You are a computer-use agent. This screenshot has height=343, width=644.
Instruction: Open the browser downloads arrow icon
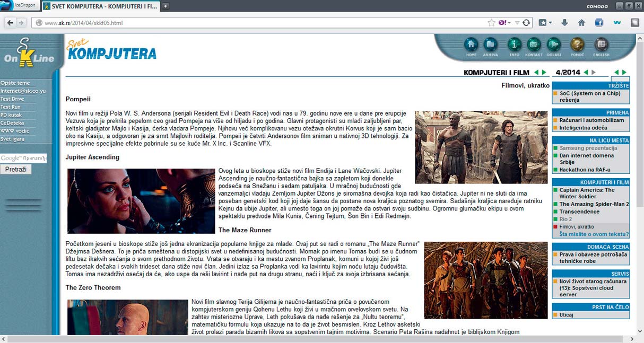(x=564, y=23)
